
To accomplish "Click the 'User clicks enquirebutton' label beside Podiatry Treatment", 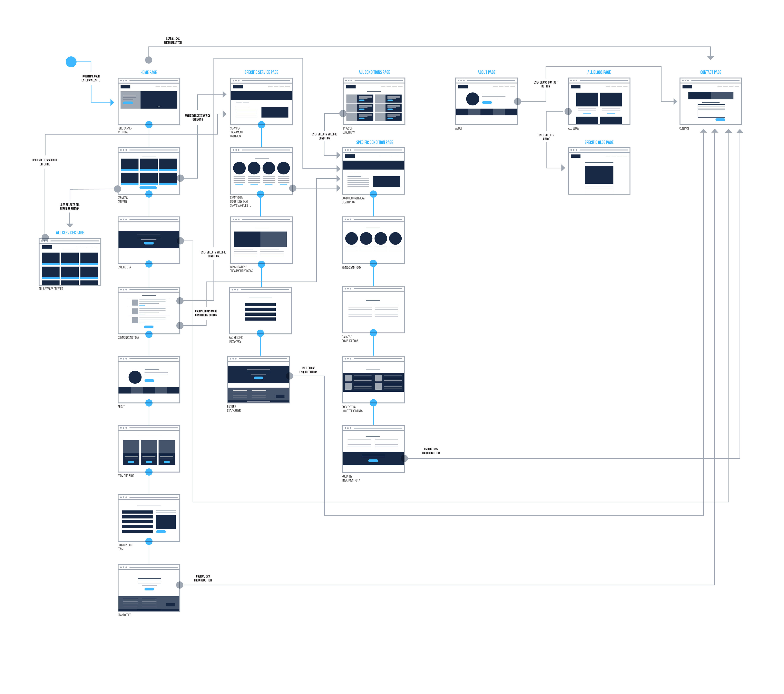I will [431, 451].
